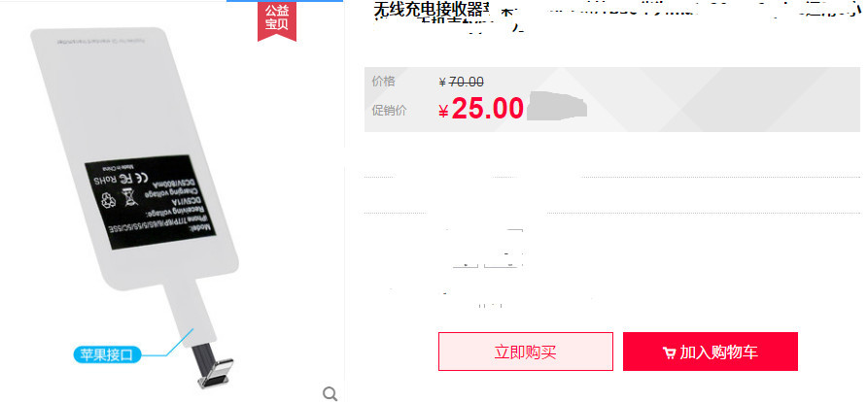Screen dimensions: 868x402
Task: Click the RoHS marking on the sticker
Action: (103, 181)
